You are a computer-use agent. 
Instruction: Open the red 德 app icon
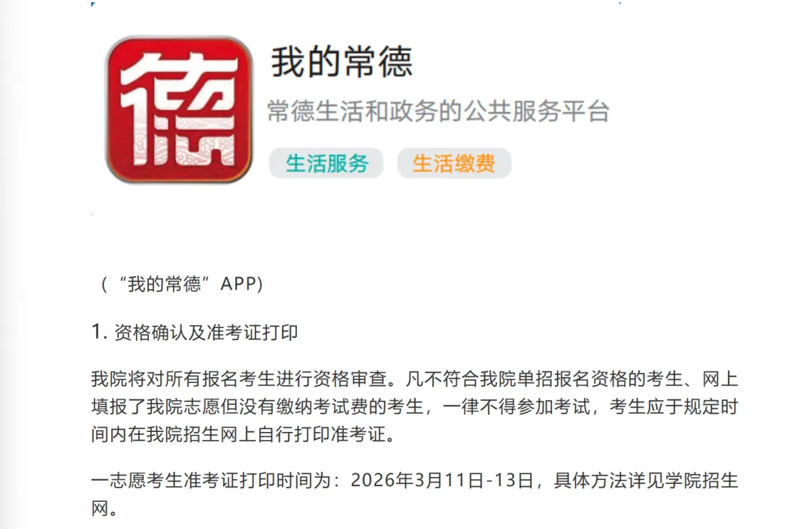pos(179,109)
